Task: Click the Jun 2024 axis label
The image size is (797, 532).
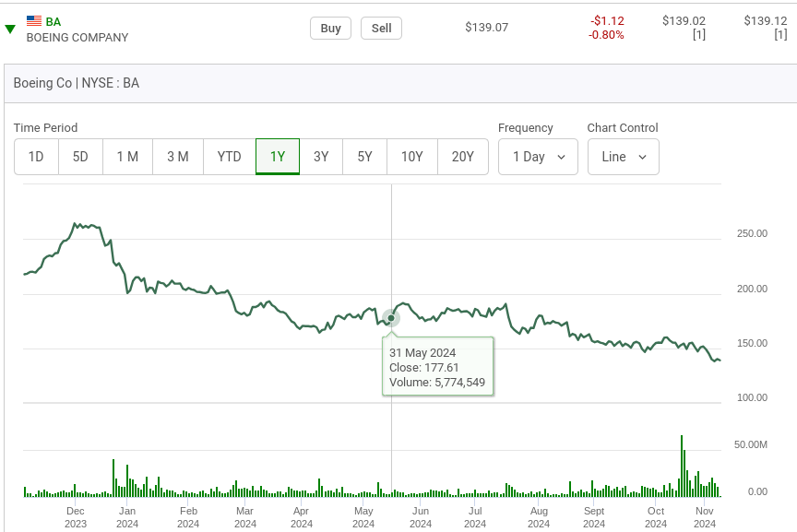Action: tap(421, 517)
